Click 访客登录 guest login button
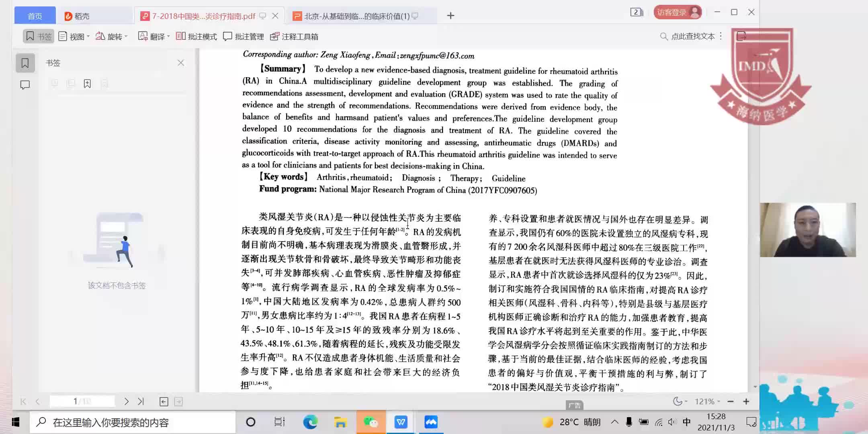The image size is (868, 434). tap(677, 12)
